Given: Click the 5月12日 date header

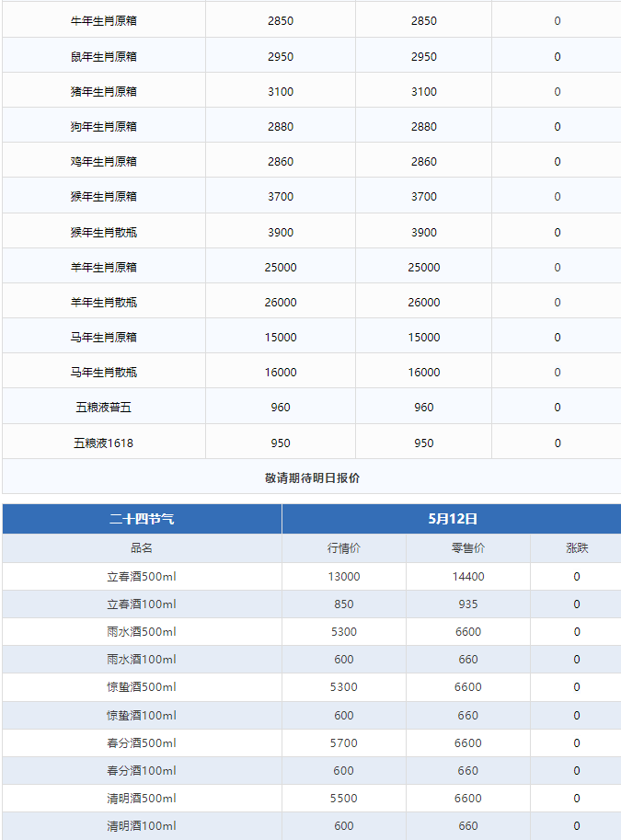Looking at the screenshot, I should point(453,519).
